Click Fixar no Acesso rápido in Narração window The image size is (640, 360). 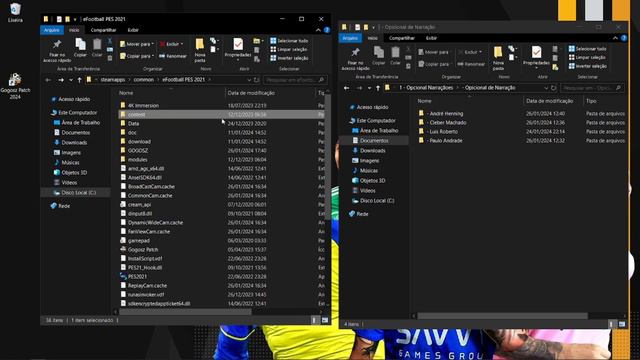[356, 59]
